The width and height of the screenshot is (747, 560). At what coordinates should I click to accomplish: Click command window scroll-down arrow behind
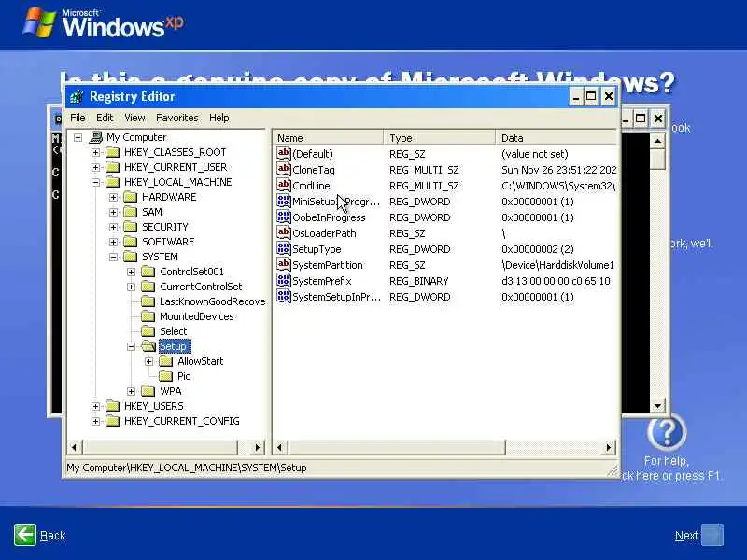tap(657, 406)
